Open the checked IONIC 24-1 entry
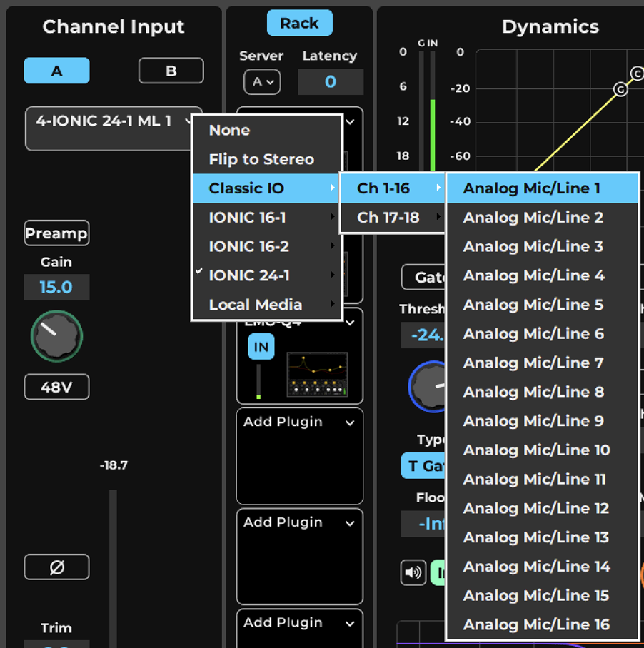This screenshot has height=648, width=644. (267, 275)
